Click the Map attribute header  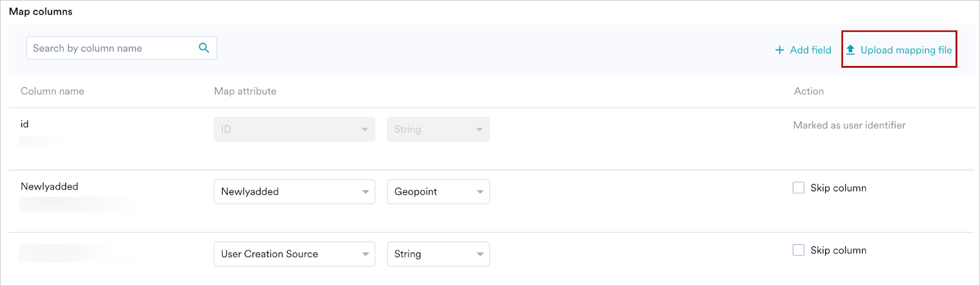click(245, 91)
